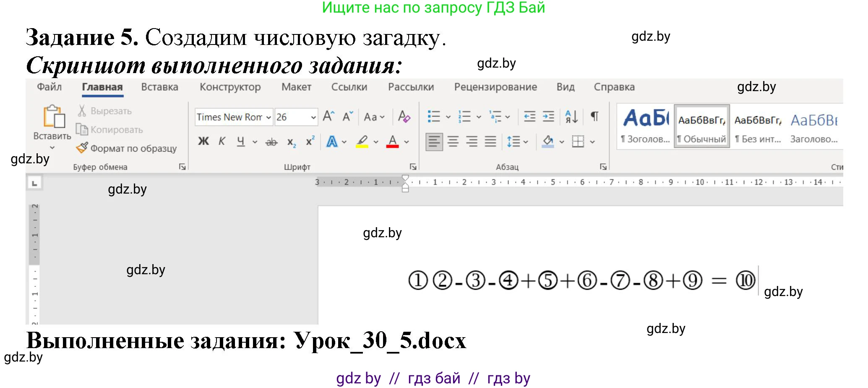Click the superscript icon

tap(310, 142)
